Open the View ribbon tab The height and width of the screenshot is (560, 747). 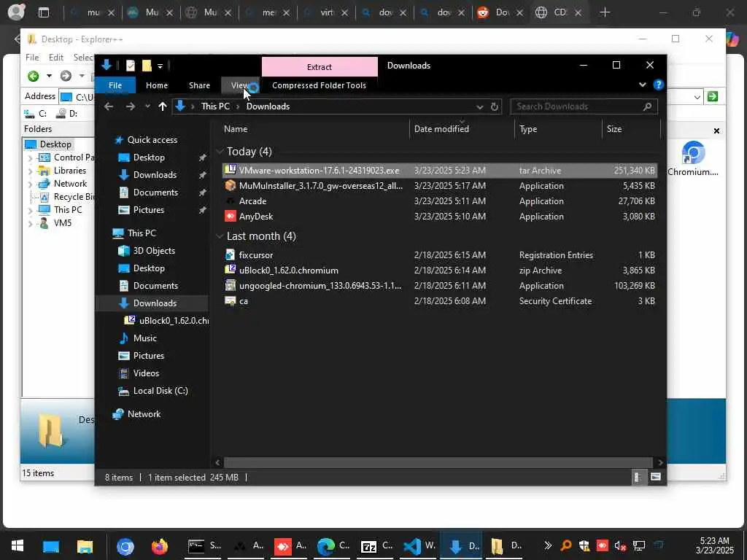[240, 85]
